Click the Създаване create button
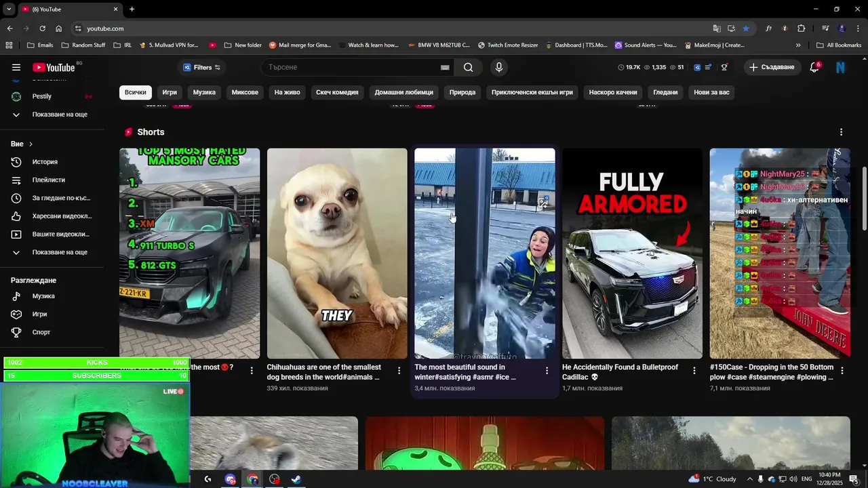The height and width of the screenshot is (488, 868). point(772,67)
